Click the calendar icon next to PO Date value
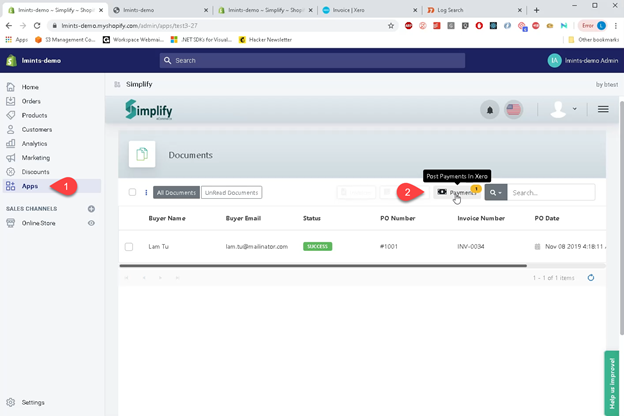624x416 pixels. 537,247
